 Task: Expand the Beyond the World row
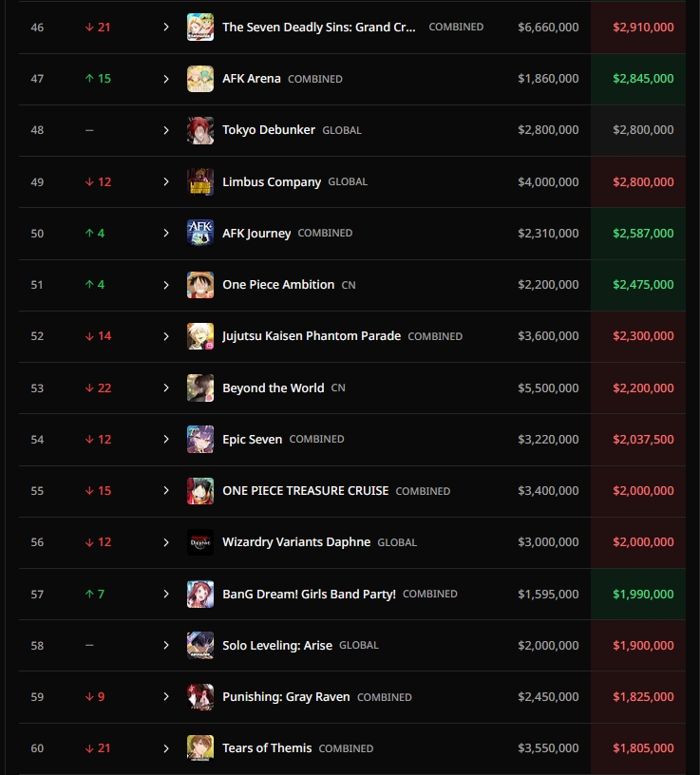[166, 387]
